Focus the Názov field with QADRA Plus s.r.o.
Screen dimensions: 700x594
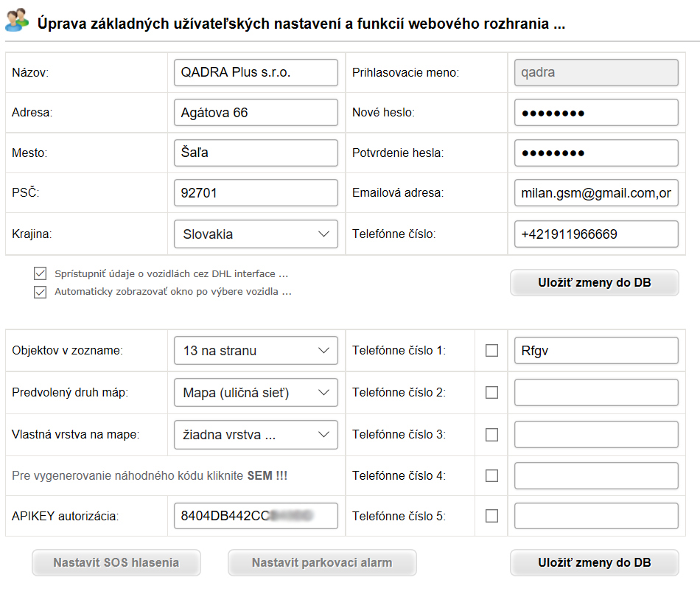click(x=256, y=72)
